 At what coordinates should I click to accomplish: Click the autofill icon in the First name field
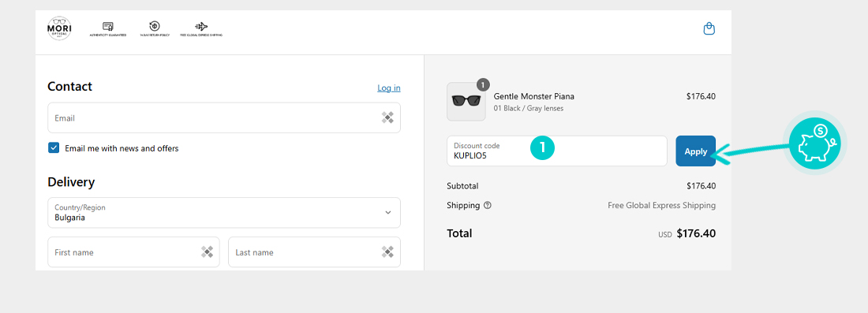click(x=207, y=252)
